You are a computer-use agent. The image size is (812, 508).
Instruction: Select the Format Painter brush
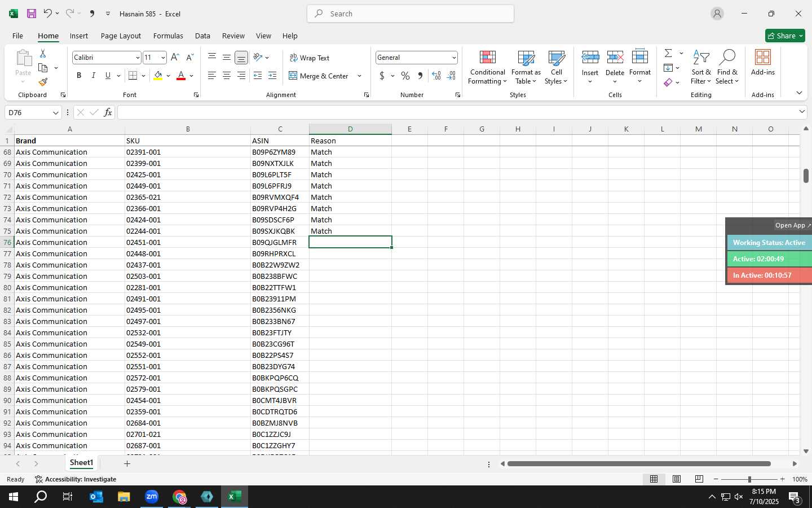click(x=43, y=82)
